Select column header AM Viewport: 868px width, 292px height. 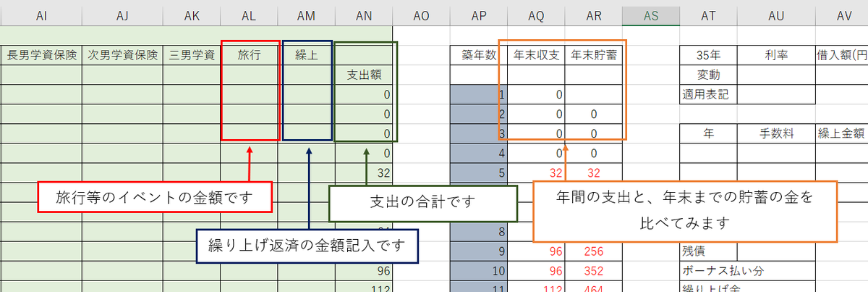coord(306,15)
